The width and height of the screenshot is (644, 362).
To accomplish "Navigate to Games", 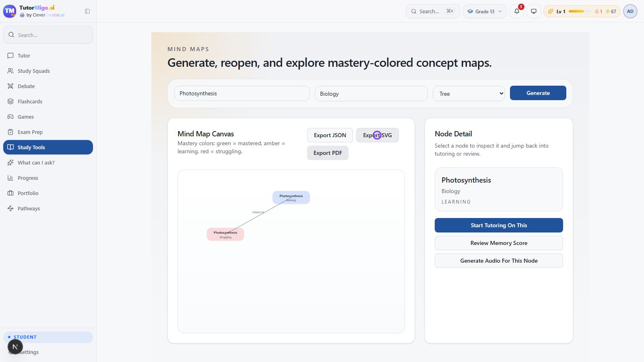I will coord(48,117).
